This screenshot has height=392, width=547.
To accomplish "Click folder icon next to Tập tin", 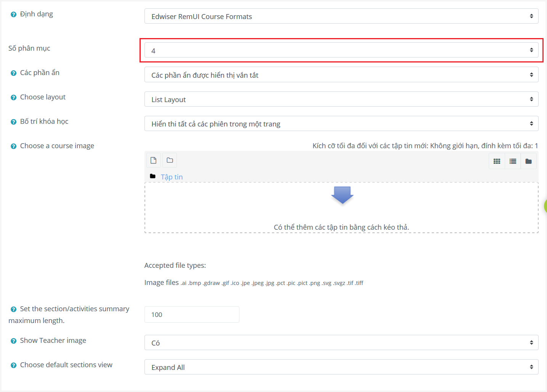I will pyautogui.click(x=153, y=176).
